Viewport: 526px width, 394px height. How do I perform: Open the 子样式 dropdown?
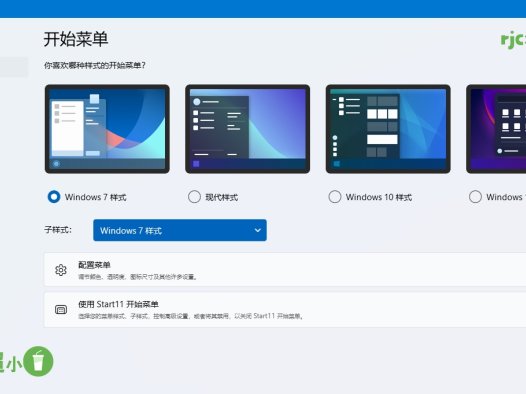coord(180,230)
